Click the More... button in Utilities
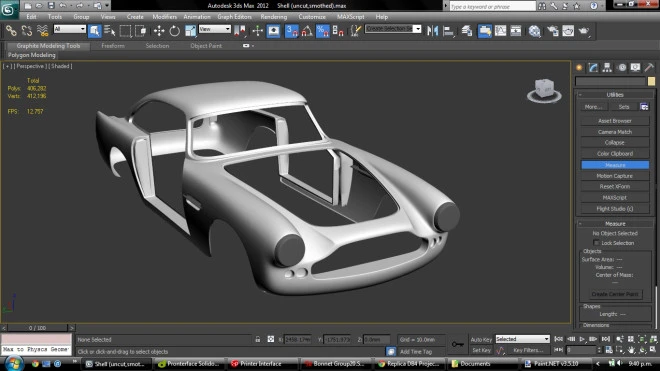This screenshot has height=371, width=660. point(593,107)
